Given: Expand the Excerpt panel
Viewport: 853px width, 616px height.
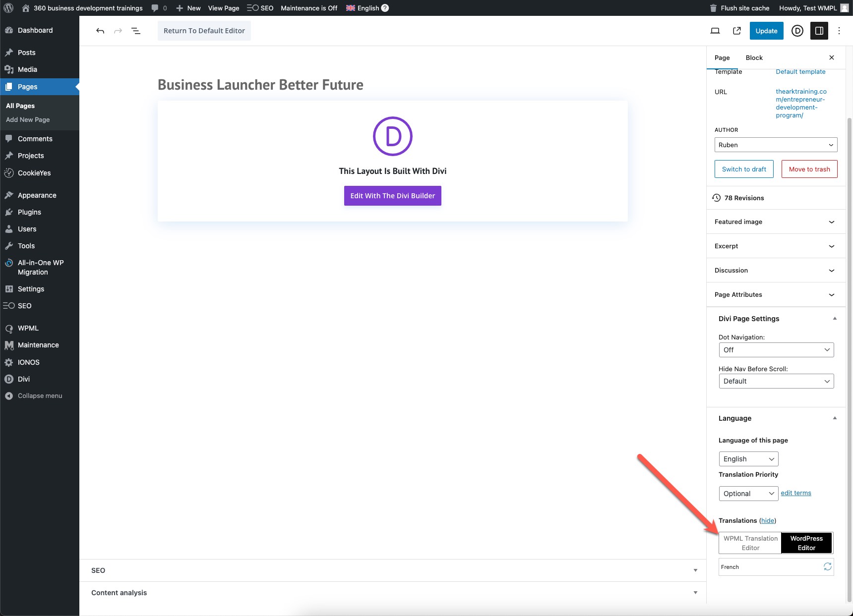Looking at the screenshot, I should 776,246.
